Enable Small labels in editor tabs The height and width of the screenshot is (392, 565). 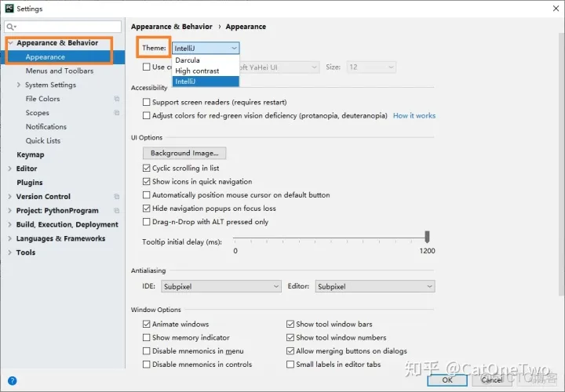tap(290, 365)
